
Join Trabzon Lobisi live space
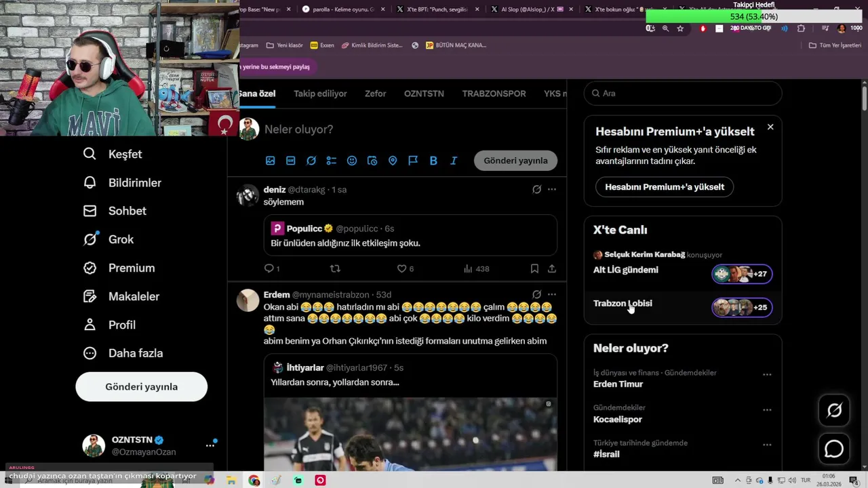[682, 306]
